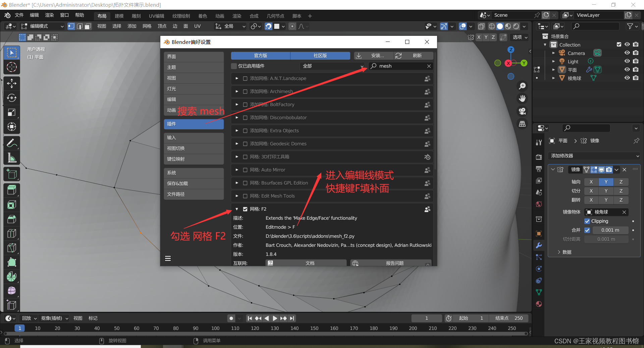Image resolution: width=644 pixels, height=348 pixels.
Task: Expand the A.N.T.Landscape add-on details
Action: [x=237, y=78]
